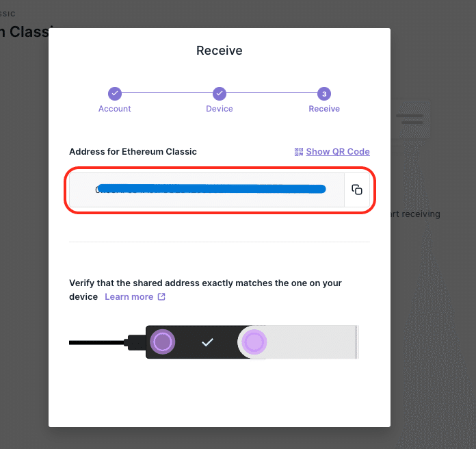This screenshot has height=449, width=476.
Task: Copy the Ethereum Classic address
Action: point(356,190)
